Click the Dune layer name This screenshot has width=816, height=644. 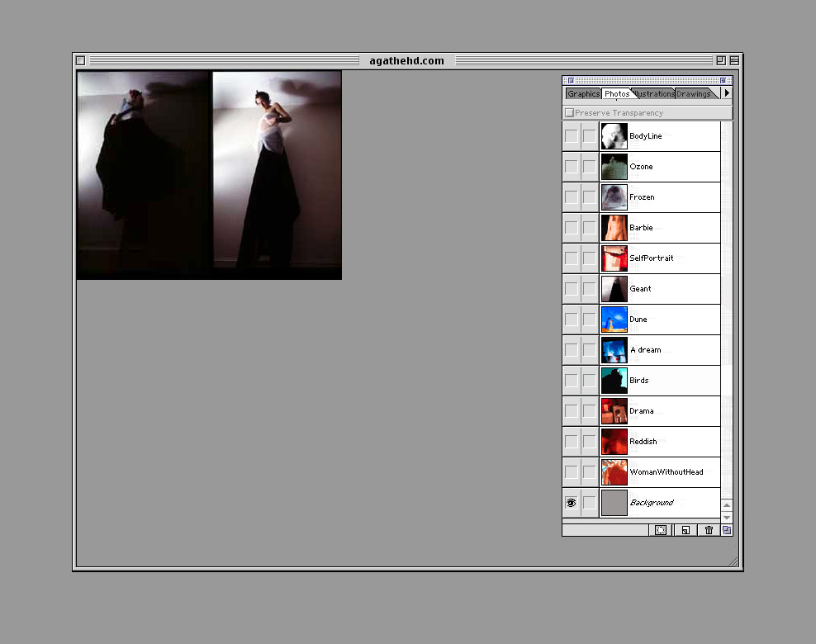coord(638,320)
